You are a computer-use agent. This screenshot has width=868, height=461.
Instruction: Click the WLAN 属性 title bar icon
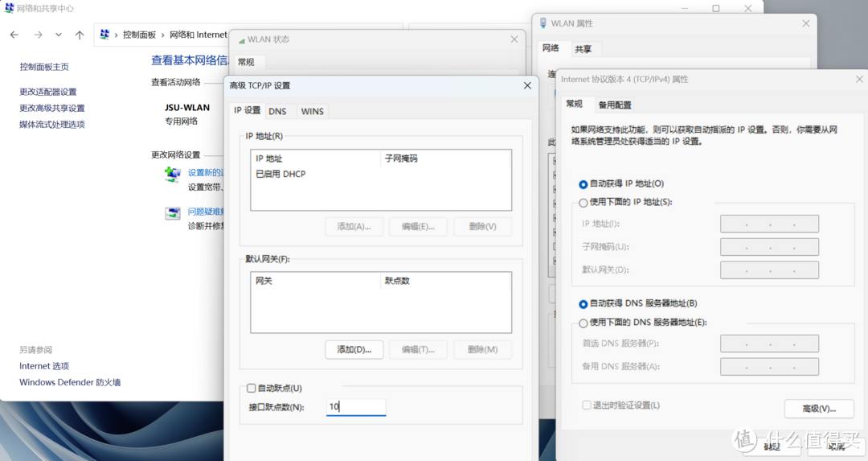[x=543, y=23]
